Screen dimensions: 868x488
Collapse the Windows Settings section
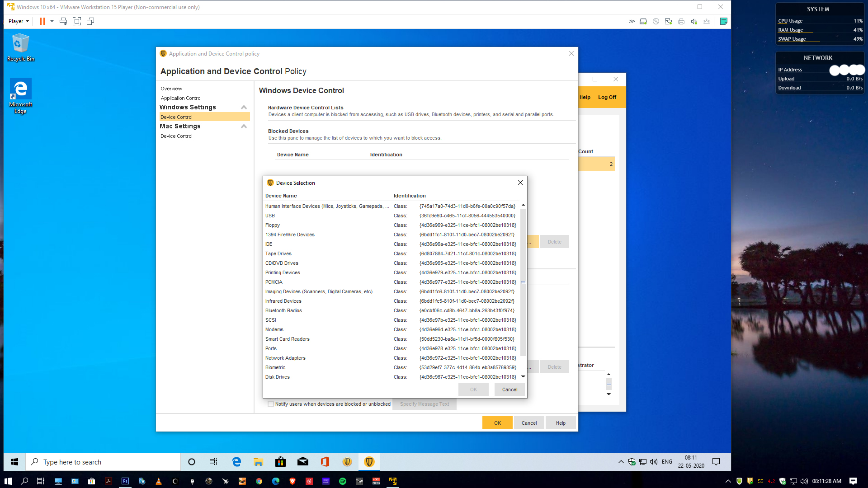pyautogui.click(x=244, y=107)
